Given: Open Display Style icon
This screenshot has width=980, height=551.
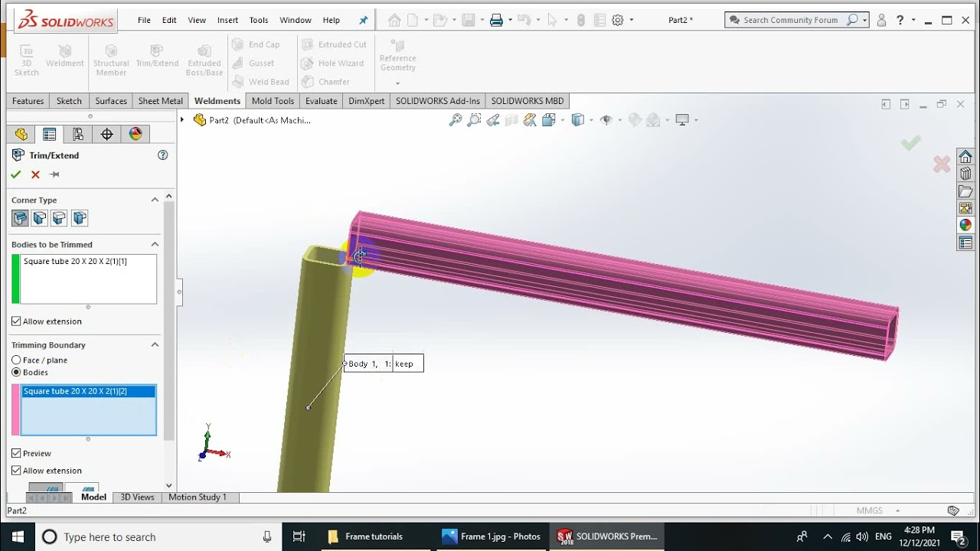Looking at the screenshot, I should 578,119.
